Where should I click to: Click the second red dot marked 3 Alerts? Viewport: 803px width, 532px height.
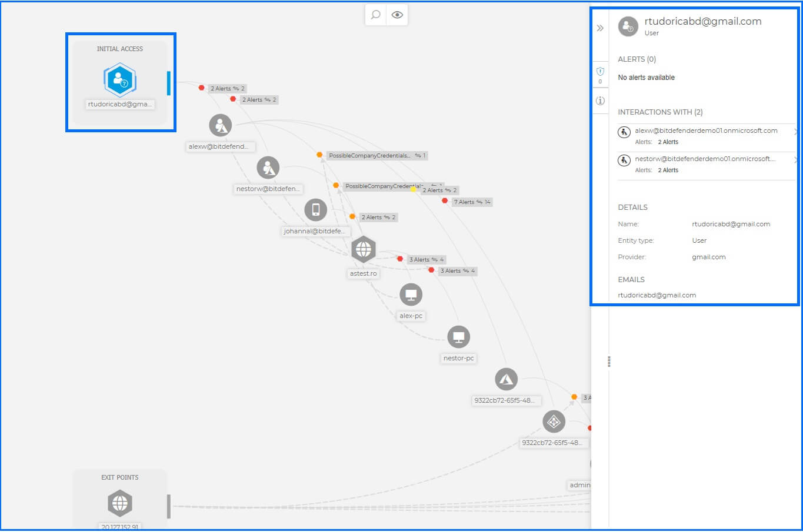pyautogui.click(x=431, y=270)
